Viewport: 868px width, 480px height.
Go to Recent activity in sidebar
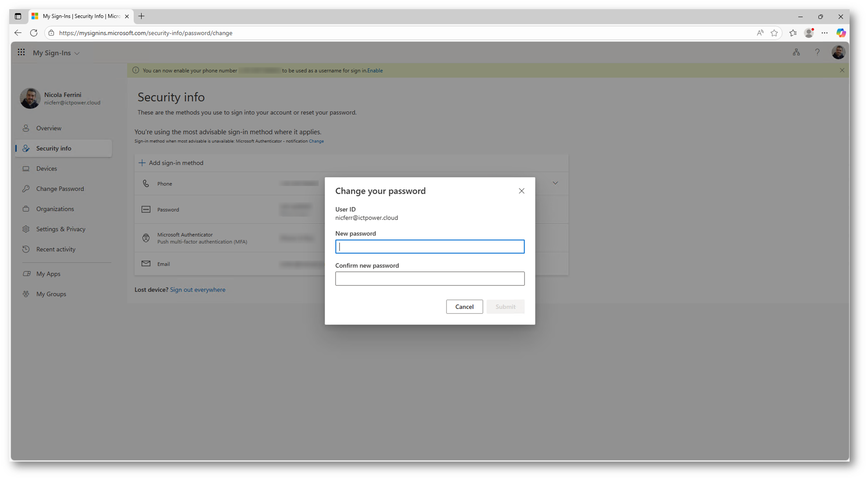[x=56, y=249]
